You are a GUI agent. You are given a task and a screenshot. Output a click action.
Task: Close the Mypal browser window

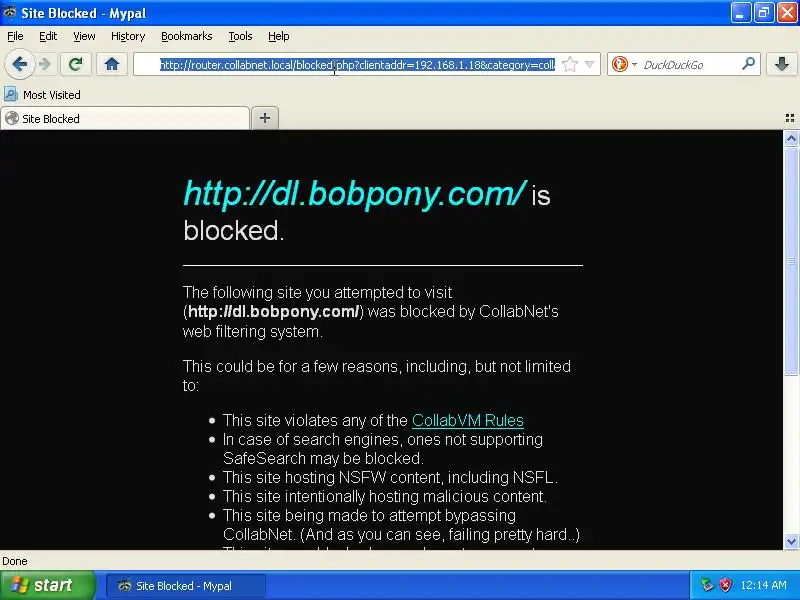pyautogui.click(x=787, y=13)
